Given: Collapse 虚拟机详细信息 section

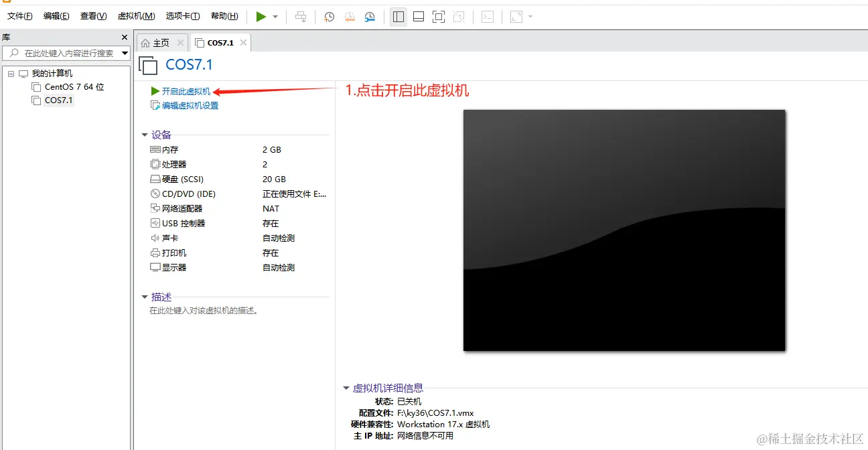Looking at the screenshot, I should pyautogui.click(x=346, y=387).
